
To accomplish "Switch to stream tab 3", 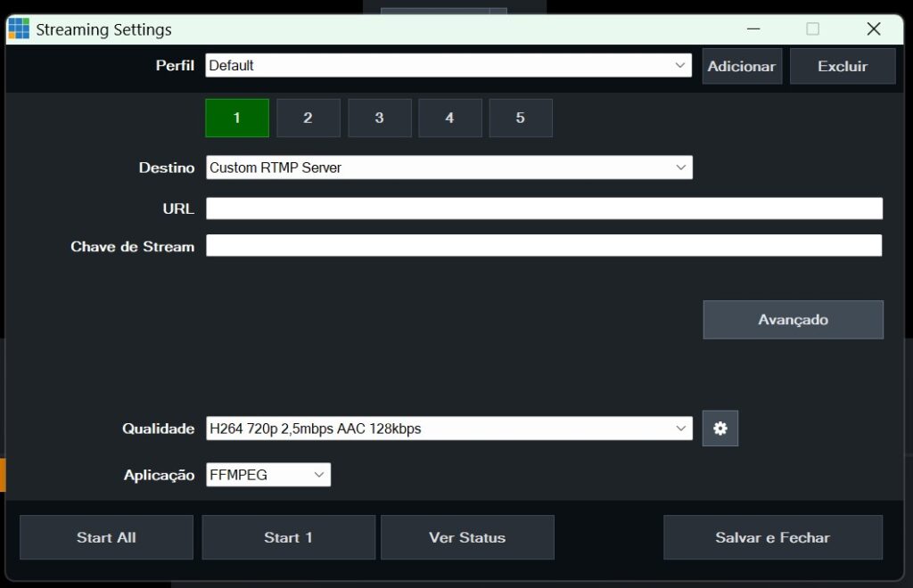I will click(x=379, y=118).
